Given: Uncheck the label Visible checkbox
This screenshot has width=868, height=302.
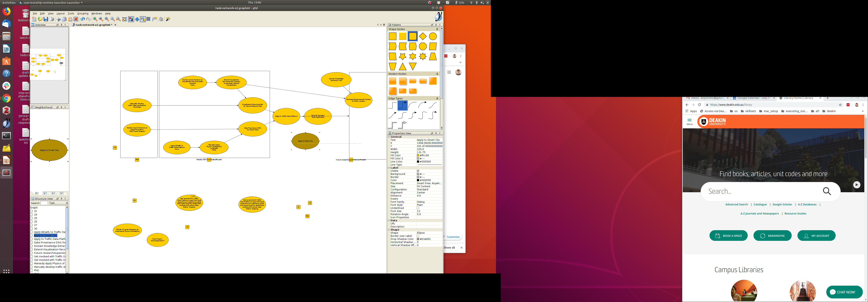Looking at the screenshot, I should pyautogui.click(x=418, y=171).
